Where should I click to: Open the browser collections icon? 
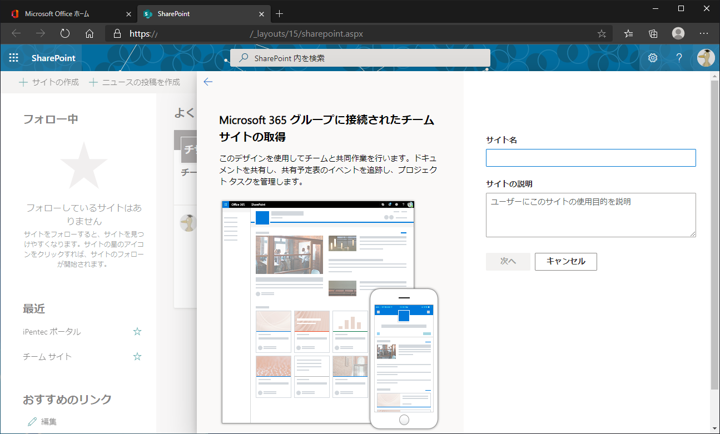[x=653, y=34]
